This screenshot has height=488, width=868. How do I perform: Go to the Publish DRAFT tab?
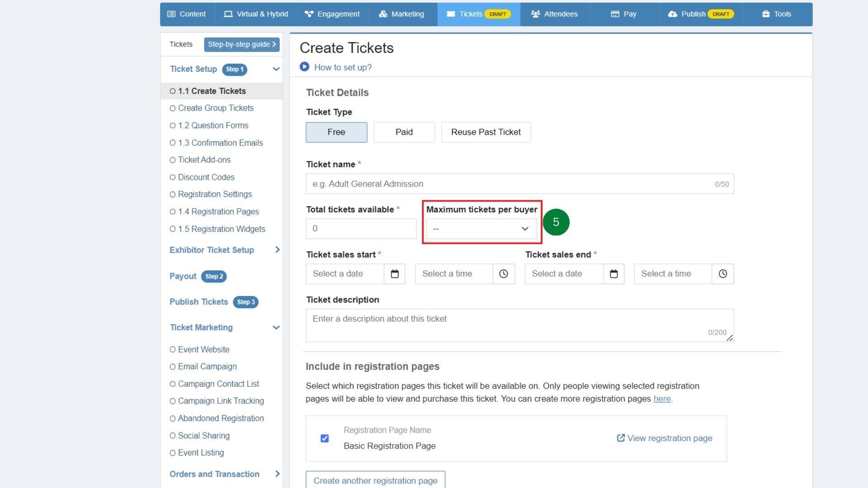pos(701,14)
